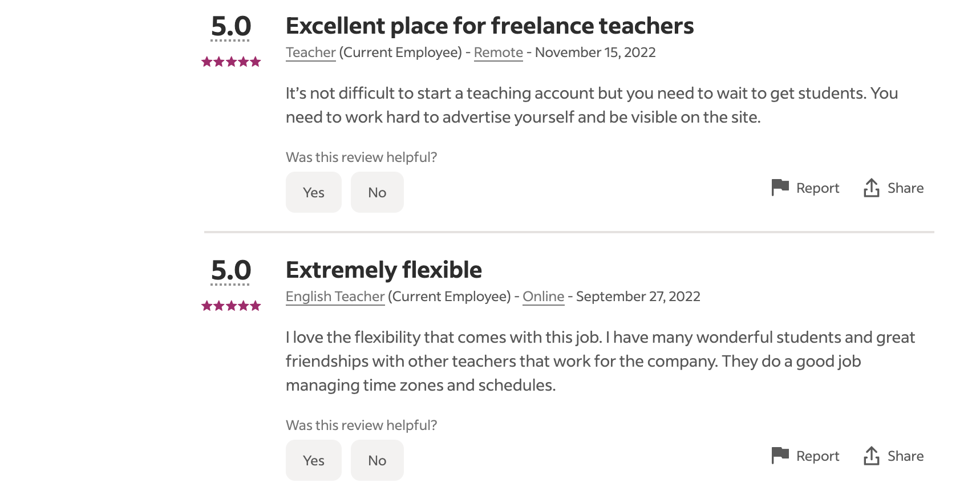Vote No on the Extremely flexible review
980x495 pixels.
[x=377, y=460]
